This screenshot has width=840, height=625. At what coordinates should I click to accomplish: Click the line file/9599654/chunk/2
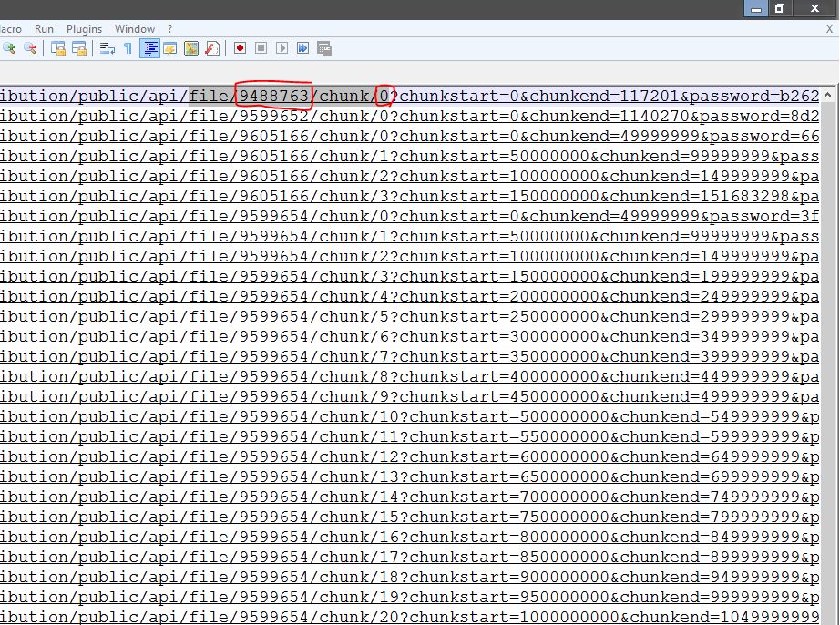pyautogui.click(x=410, y=257)
